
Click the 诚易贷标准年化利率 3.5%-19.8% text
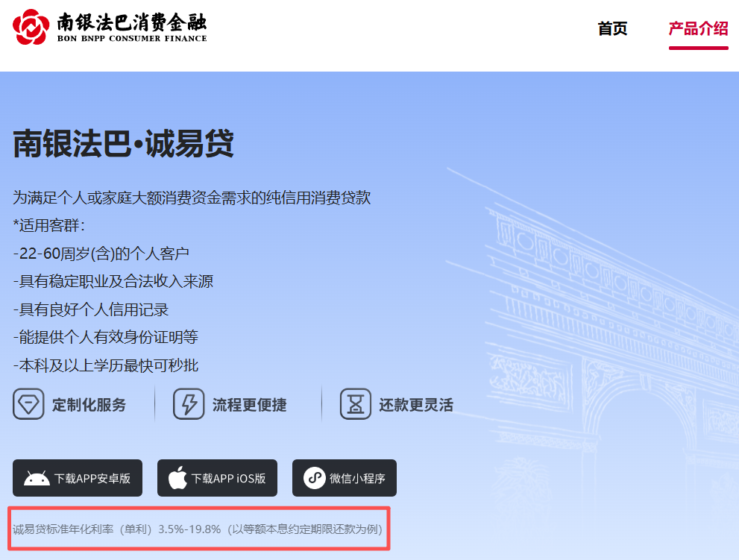coord(198,529)
